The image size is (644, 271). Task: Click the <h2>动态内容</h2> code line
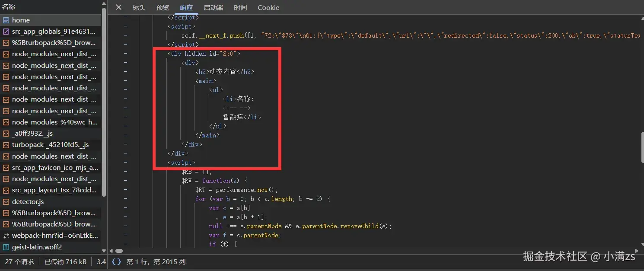coord(225,72)
